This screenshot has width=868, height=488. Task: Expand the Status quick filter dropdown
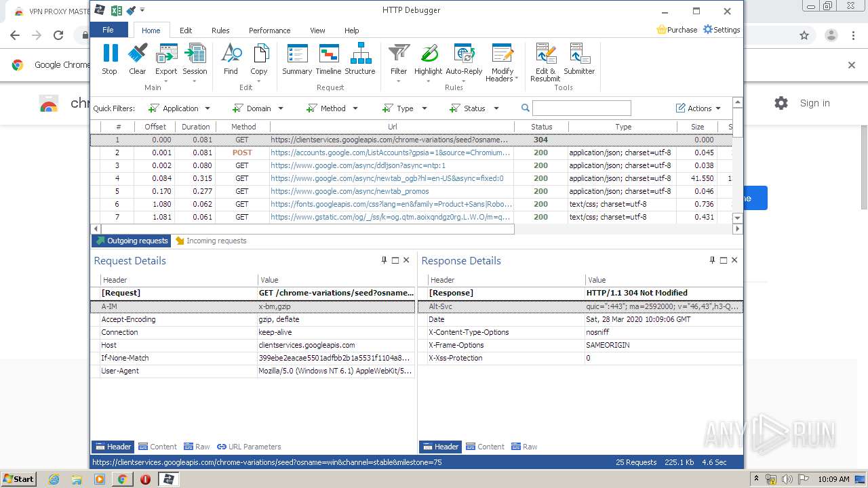coord(496,108)
